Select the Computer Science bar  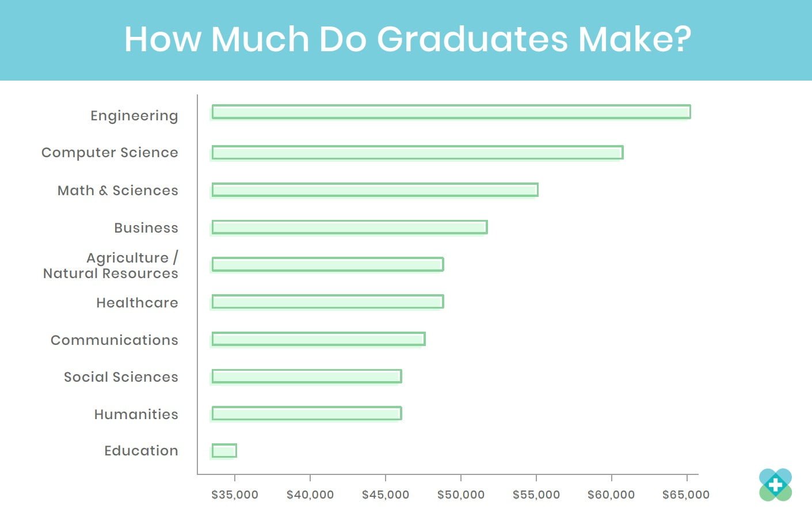(x=417, y=153)
